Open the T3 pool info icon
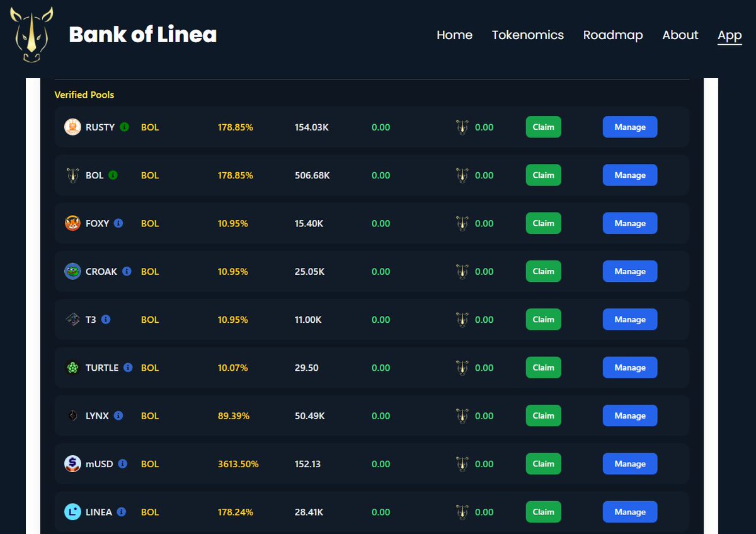756x534 pixels. point(106,320)
